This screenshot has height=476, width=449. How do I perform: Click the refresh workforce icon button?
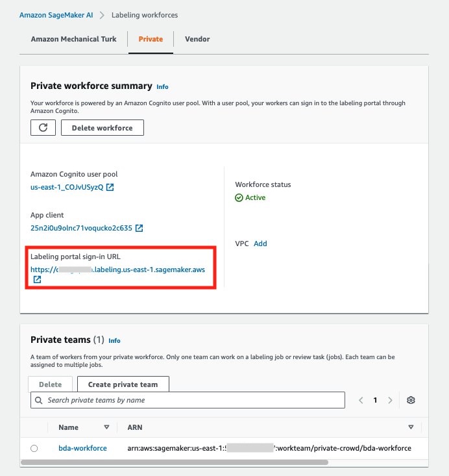pyautogui.click(x=43, y=127)
